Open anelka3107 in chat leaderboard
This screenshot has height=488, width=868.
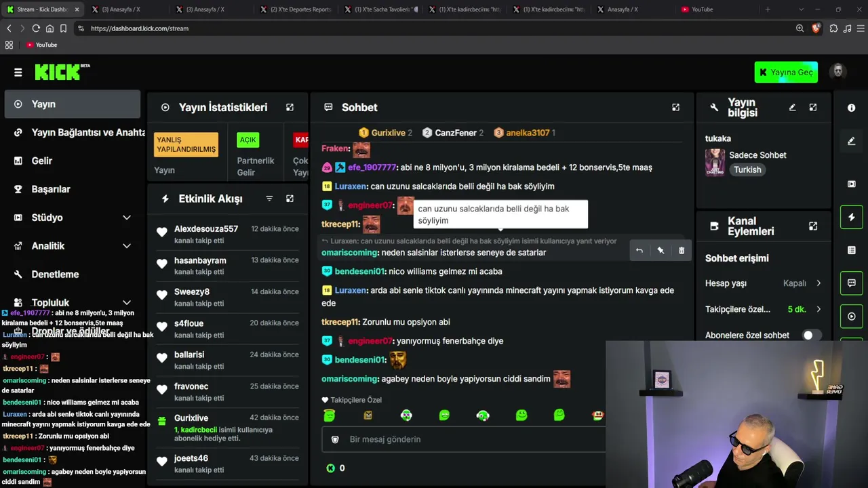[x=524, y=133]
